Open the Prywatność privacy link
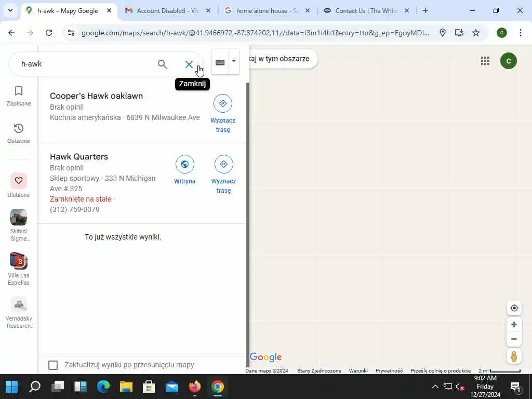The width and height of the screenshot is (532, 399). [389, 371]
